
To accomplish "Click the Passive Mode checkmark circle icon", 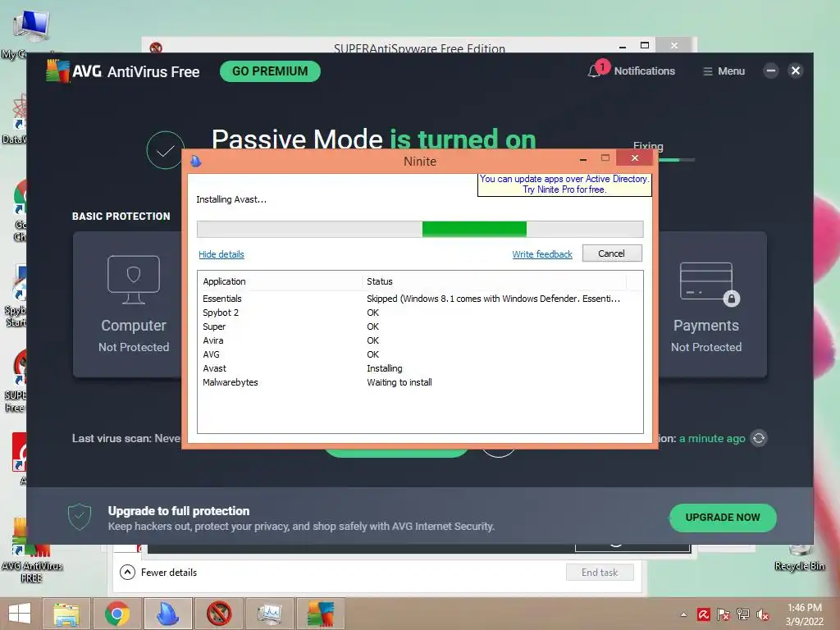I will tap(165, 151).
